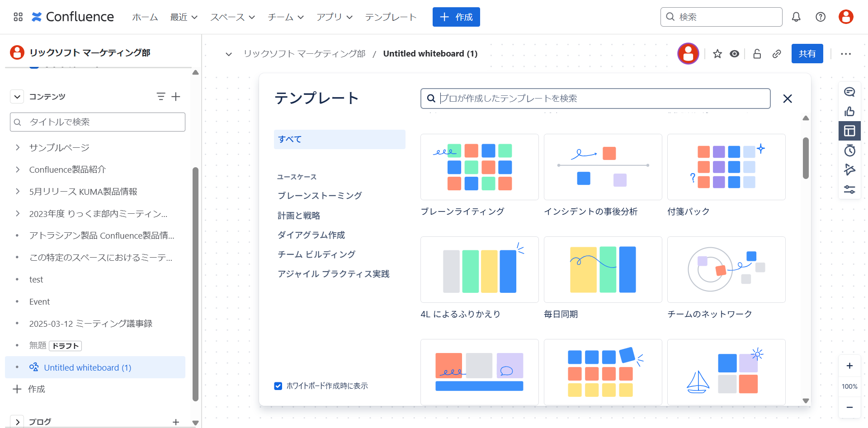Select the ダイアグラム作成 category
This screenshot has height=428, width=868.
point(311,235)
